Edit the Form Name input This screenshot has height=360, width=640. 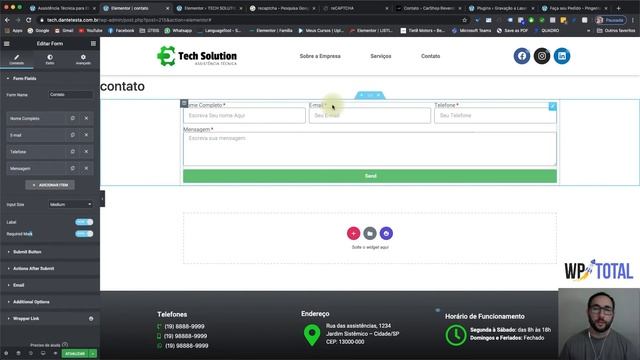coord(70,94)
